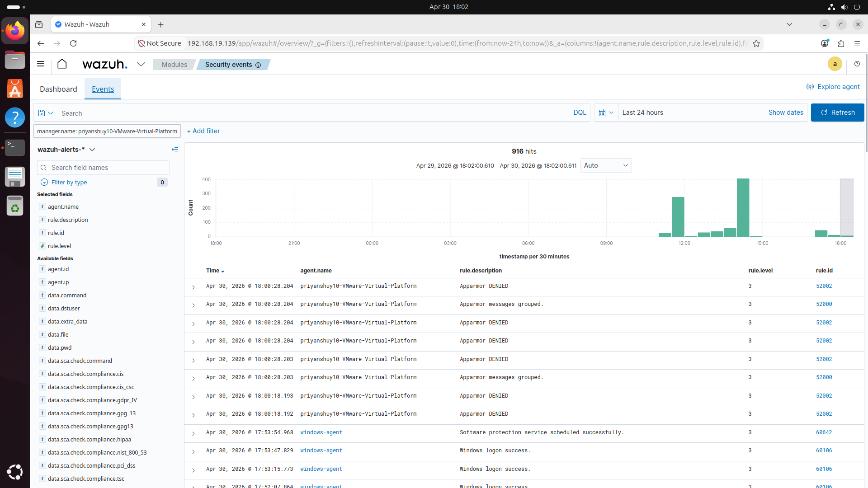This screenshot has height=488, width=868.
Task: Collapse the fields sidebar icon
Action: click(x=175, y=150)
